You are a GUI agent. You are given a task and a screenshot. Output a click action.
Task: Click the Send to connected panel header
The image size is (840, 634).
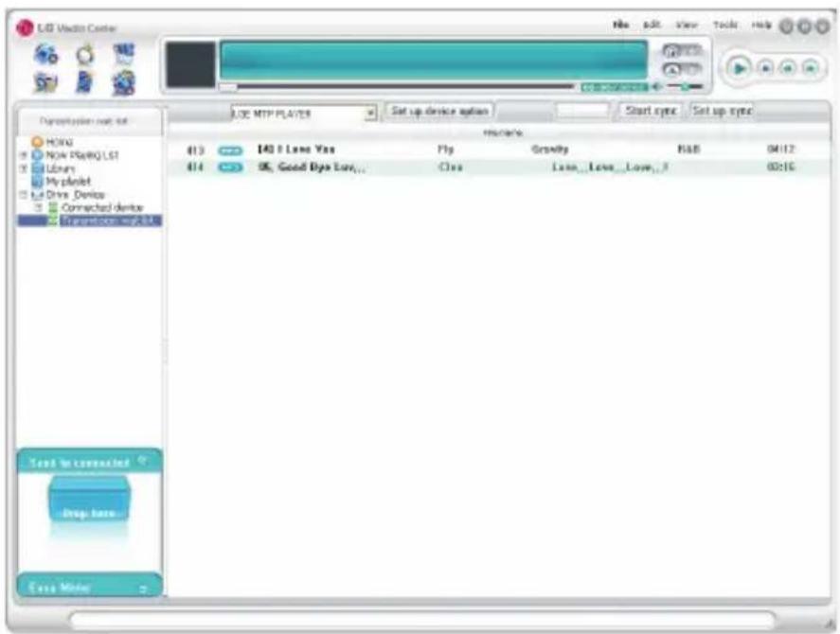click(89, 462)
